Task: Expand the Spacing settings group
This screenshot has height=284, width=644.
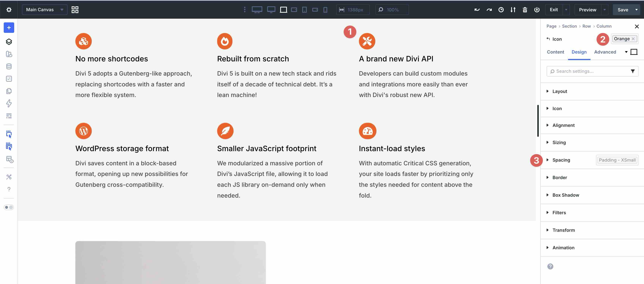Action: coord(561,160)
